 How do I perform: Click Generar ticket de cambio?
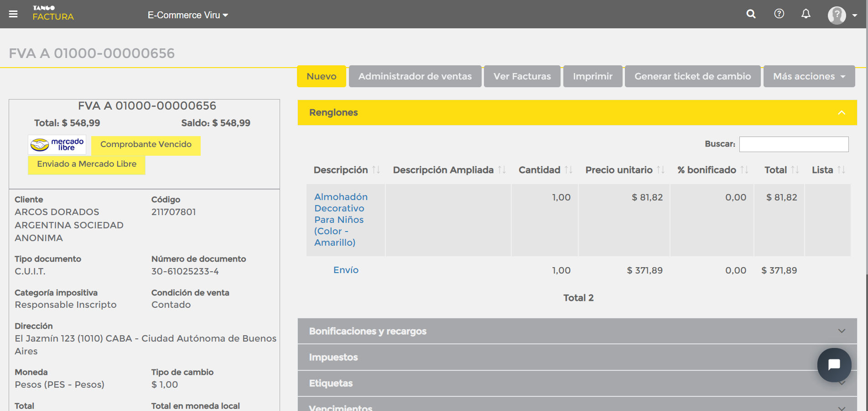pos(692,76)
